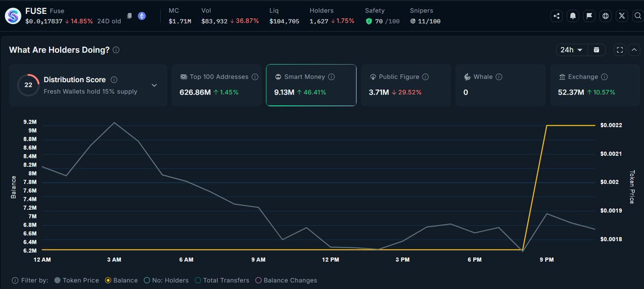Click the flag report icon
The width and height of the screenshot is (644, 289).
(x=589, y=16)
